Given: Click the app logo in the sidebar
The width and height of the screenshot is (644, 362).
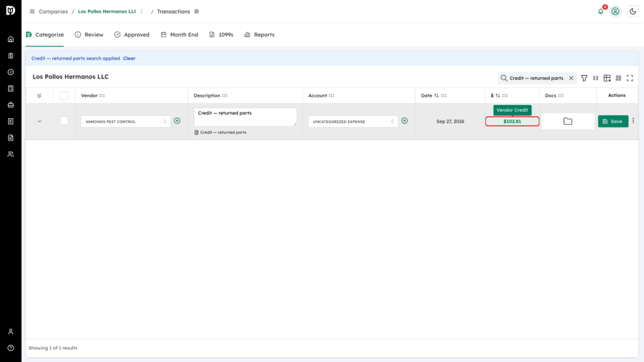Looking at the screenshot, I should click(x=11, y=10).
